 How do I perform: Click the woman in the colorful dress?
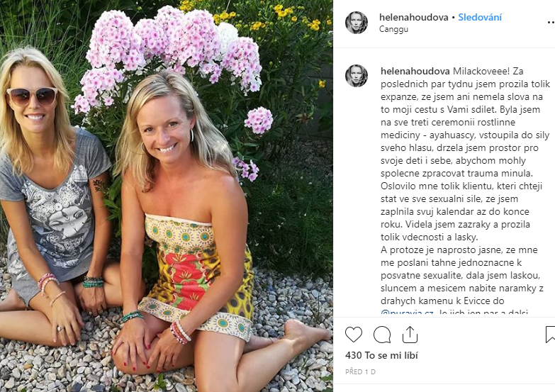point(188,227)
